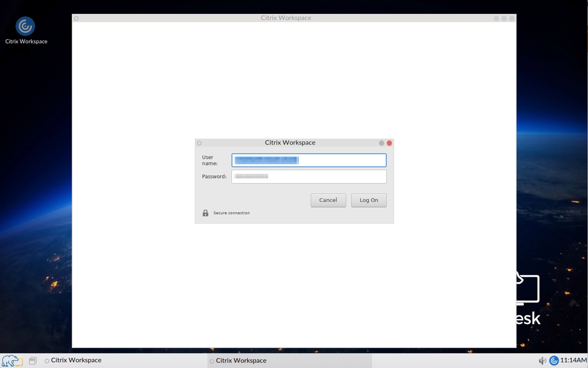
Task: Click the login dialog title bar text
Action: click(290, 143)
